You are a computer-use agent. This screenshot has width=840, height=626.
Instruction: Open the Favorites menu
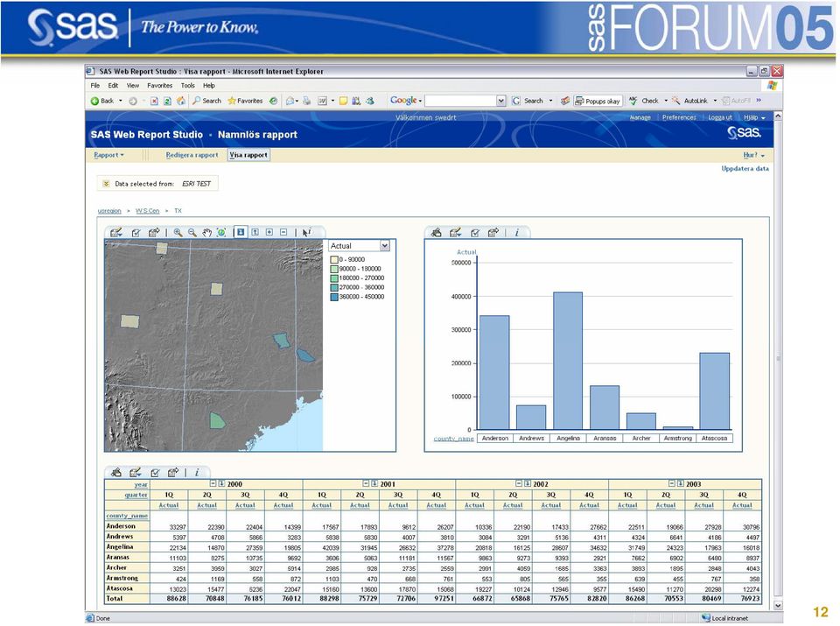pyautogui.click(x=159, y=85)
